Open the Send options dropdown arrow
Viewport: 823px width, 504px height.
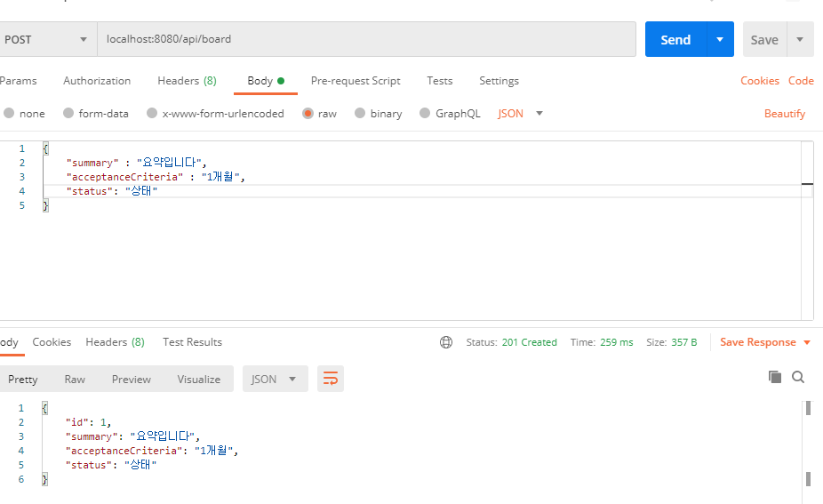(x=720, y=39)
